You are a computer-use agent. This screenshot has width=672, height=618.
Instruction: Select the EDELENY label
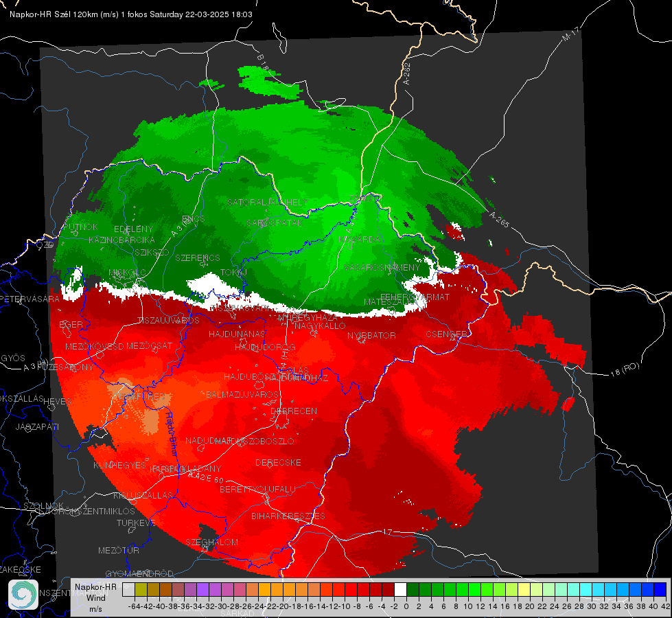click(133, 229)
